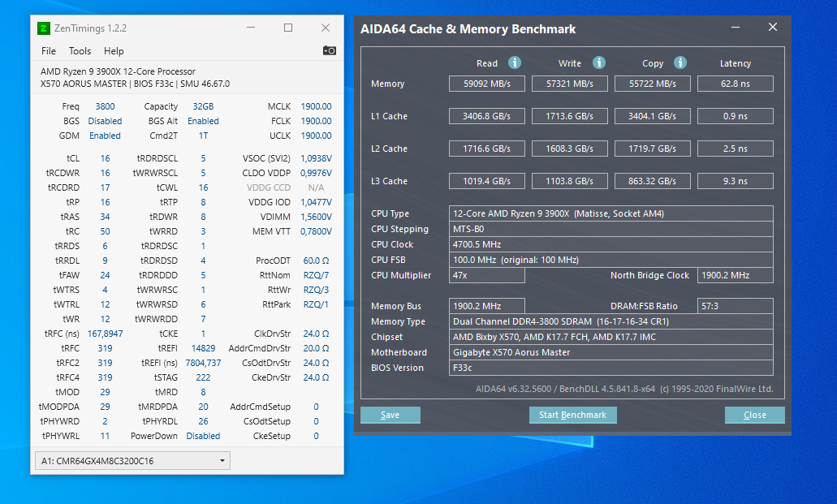The height and width of the screenshot is (504, 837).
Task: Click the ProcODT value 60.0 Ω
Action: tap(316, 261)
